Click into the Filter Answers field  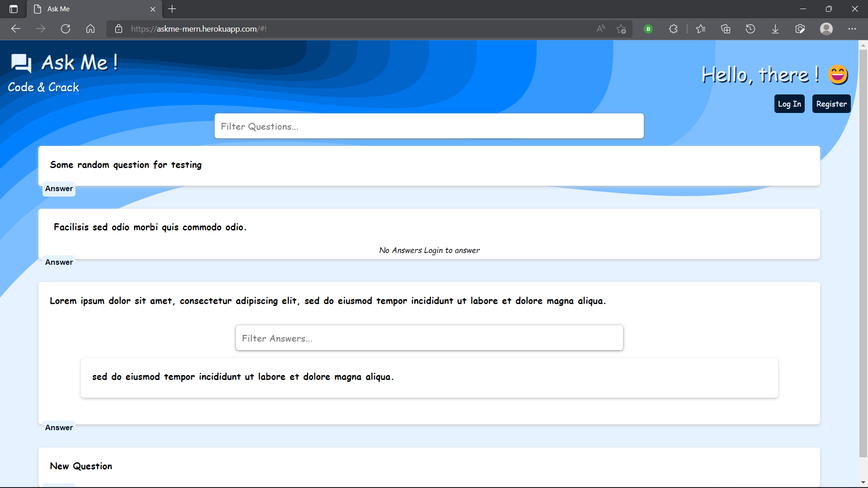[429, 338]
